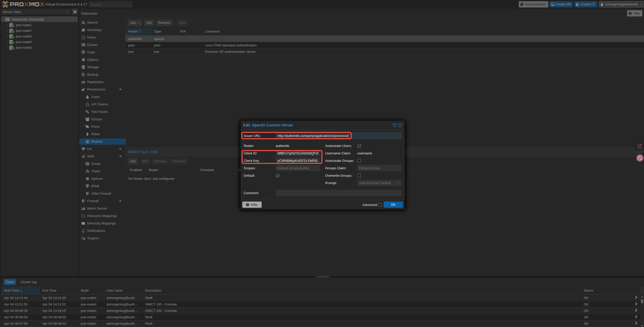Click the reset icon in dialog header
This screenshot has width=644, height=327.
click(x=394, y=125)
